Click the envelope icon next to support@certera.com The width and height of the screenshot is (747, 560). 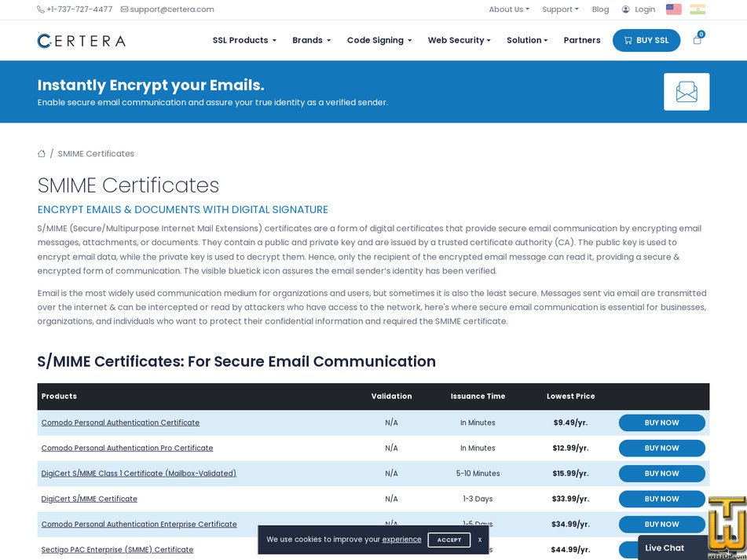[x=123, y=9]
